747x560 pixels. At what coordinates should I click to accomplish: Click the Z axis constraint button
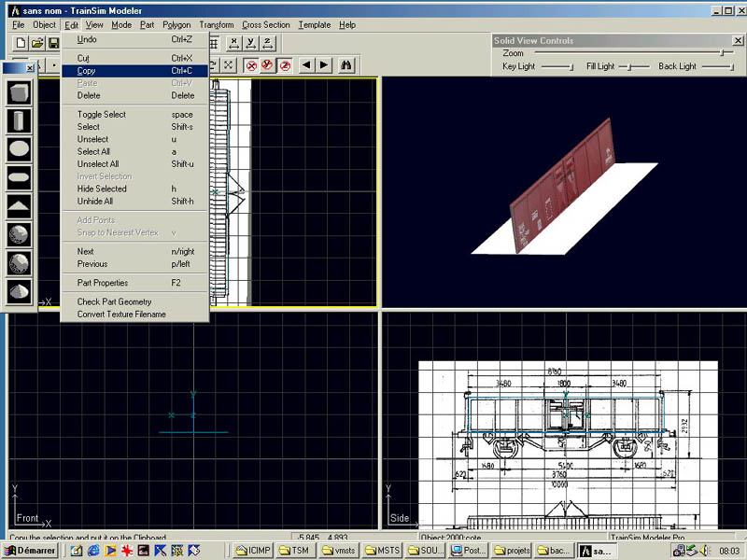point(267,43)
